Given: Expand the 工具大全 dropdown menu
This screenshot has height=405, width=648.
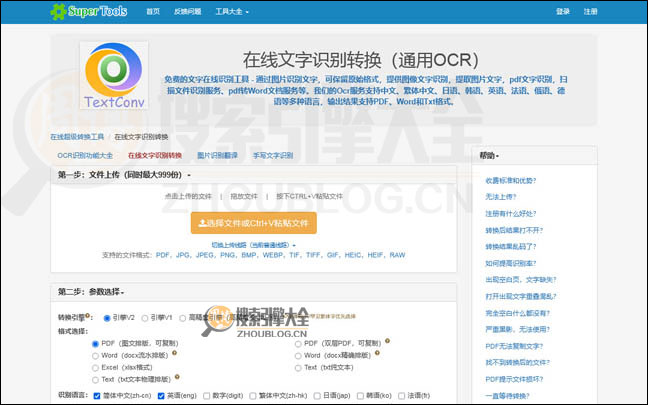Looking at the screenshot, I should pos(232,12).
